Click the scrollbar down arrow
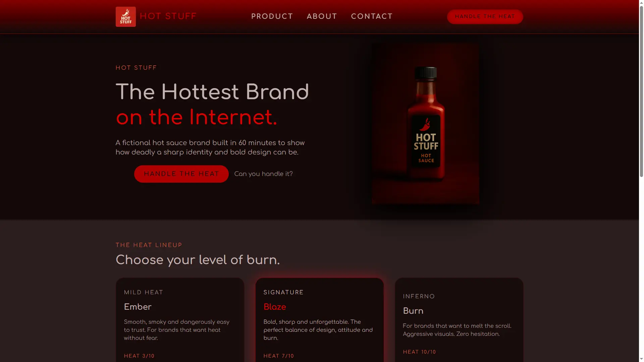 pos(641,359)
